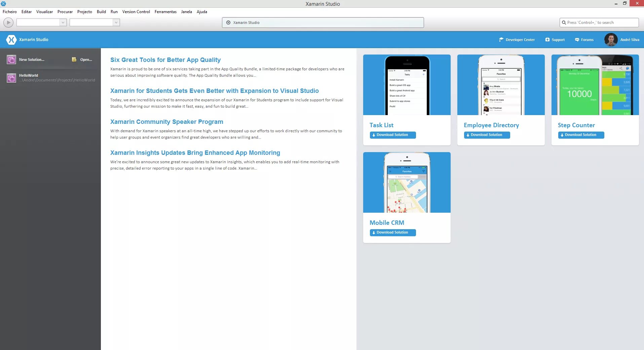Click the Mobile CRM map thumbnail

(x=407, y=182)
